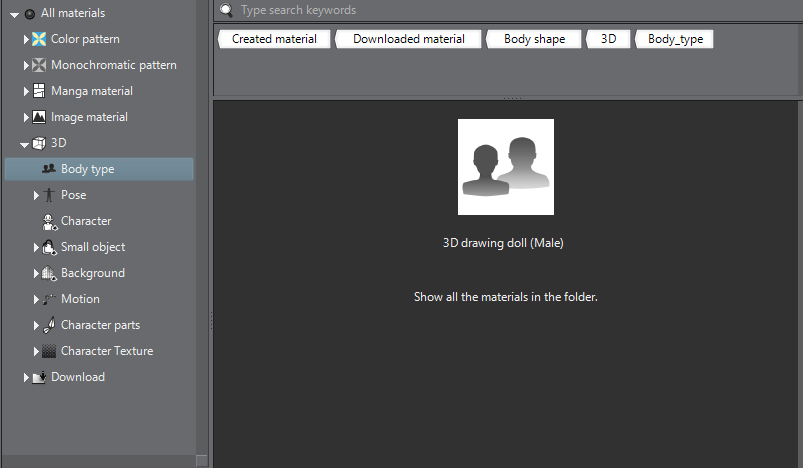Toggle the Downloaded material tag filter
Image resolution: width=803 pixels, height=468 pixels.
[x=409, y=39]
